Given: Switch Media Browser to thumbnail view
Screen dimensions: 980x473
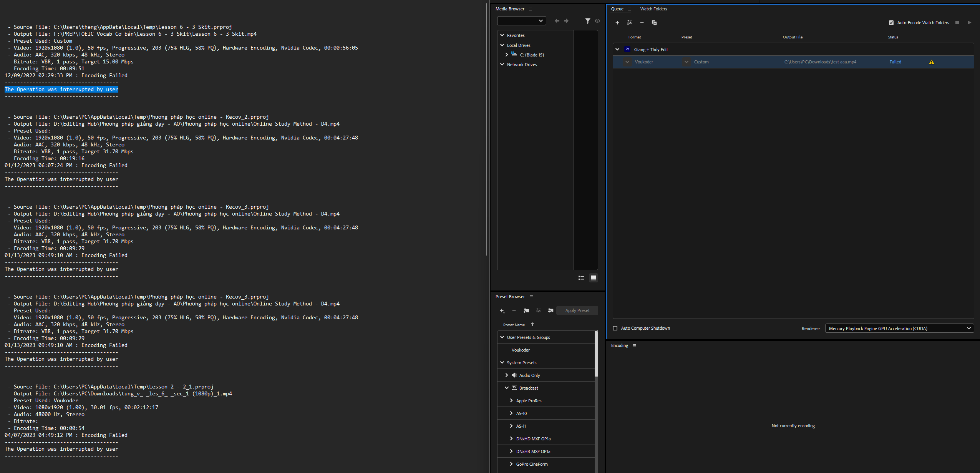Looking at the screenshot, I should [x=593, y=278].
